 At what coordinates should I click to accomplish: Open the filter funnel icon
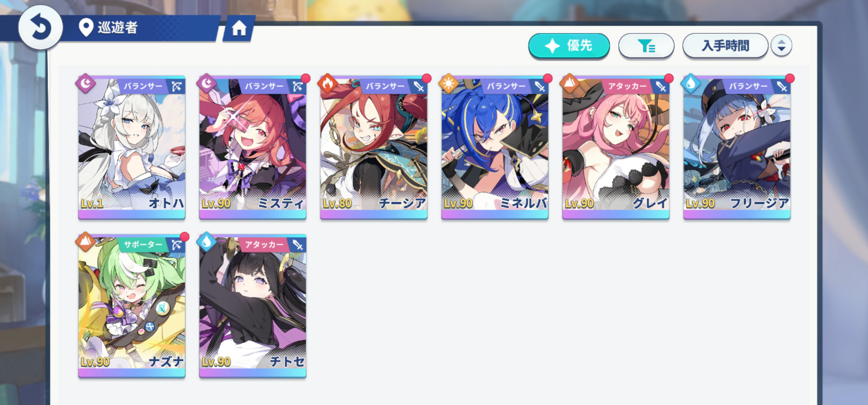coord(646,46)
